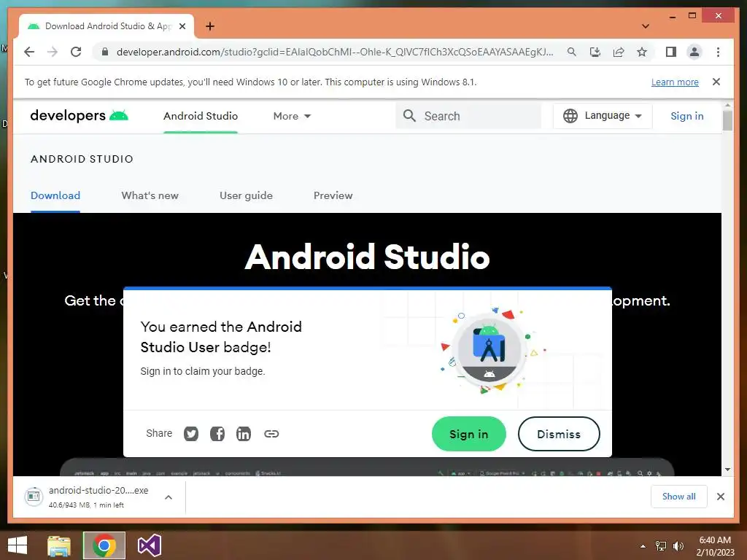Show hidden system tray icons
747x560 pixels.
click(643, 546)
